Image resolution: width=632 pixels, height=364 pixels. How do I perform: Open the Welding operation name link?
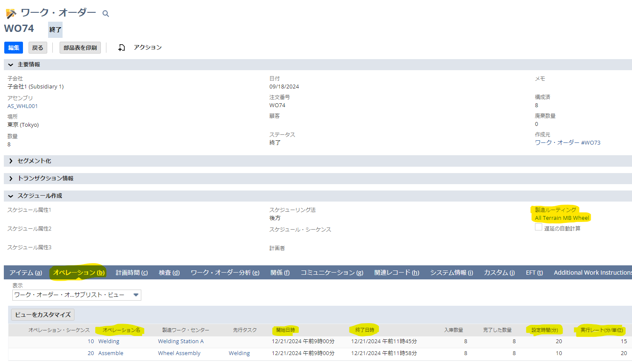coord(109,341)
